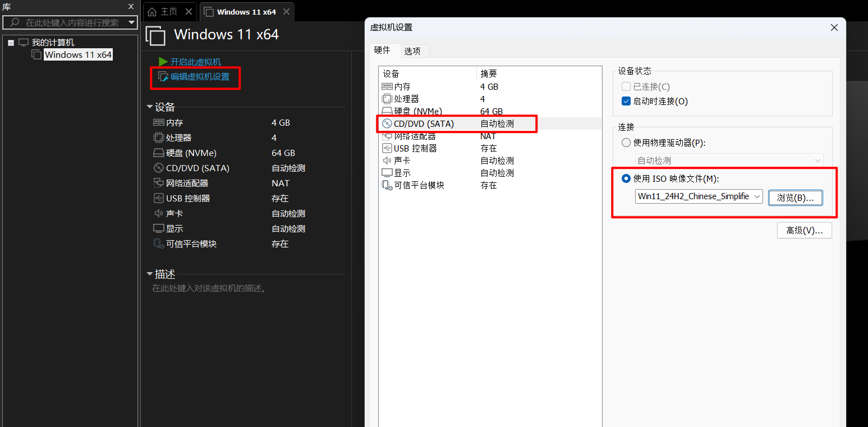Click the large VM icon beside Windows 11 x64 title
The width and height of the screenshot is (868, 427).
coord(155,35)
